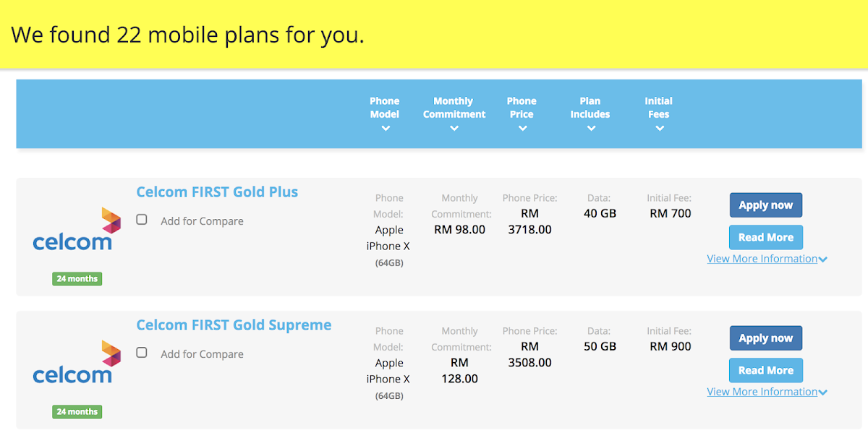Apply now for Celcom FIRST Gold Plus
The height and width of the screenshot is (438, 868).
pos(766,205)
